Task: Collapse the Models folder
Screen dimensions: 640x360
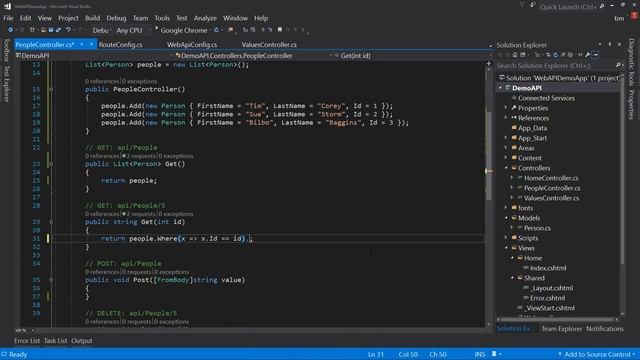Action: [x=506, y=218]
